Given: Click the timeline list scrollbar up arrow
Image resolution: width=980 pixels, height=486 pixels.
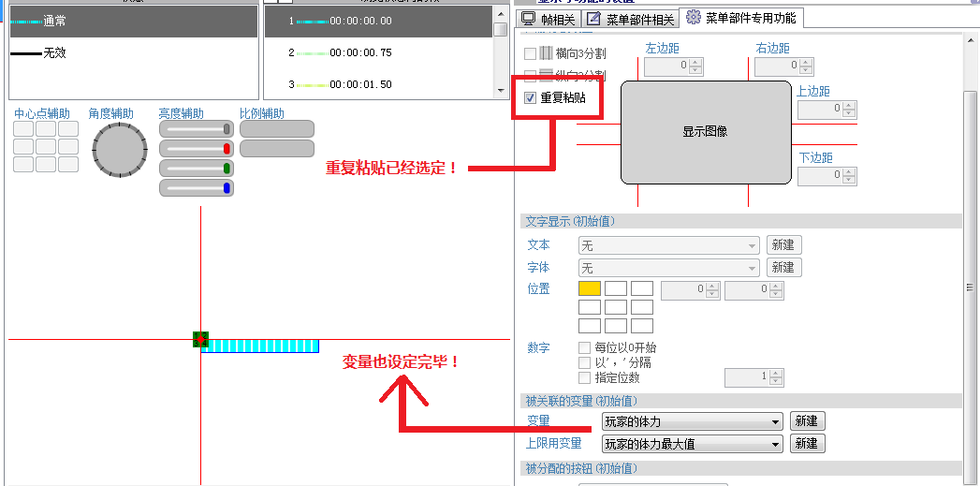Looking at the screenshot, I should pos(500,12).
